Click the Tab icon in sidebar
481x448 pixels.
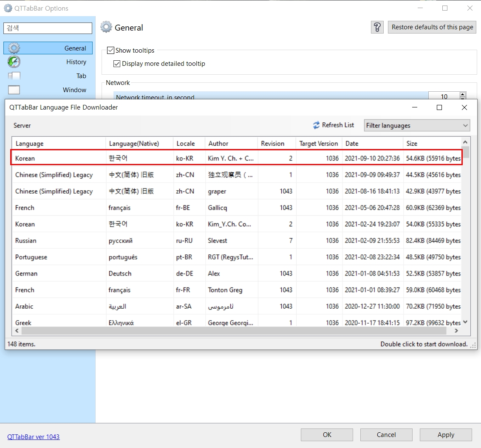[x=14, y=76]
